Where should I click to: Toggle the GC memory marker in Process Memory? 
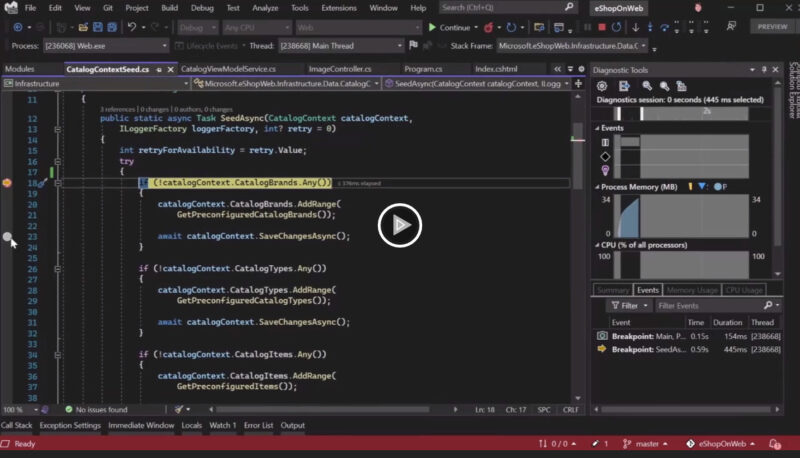[x=690, y=187]
